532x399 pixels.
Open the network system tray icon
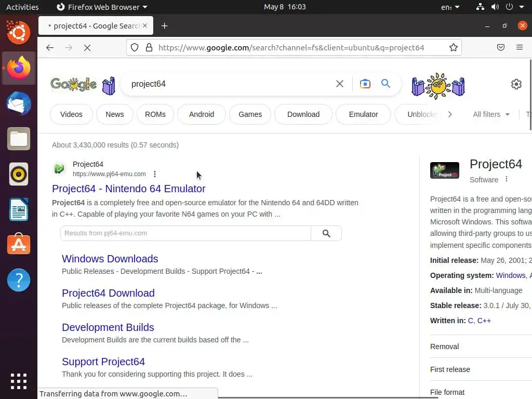[480, 7]
